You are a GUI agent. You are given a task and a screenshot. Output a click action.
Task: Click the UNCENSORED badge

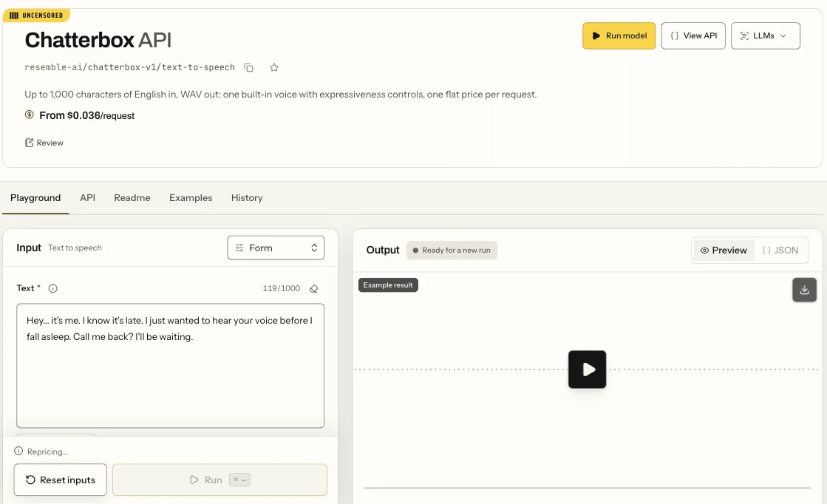tap(36, 16)
